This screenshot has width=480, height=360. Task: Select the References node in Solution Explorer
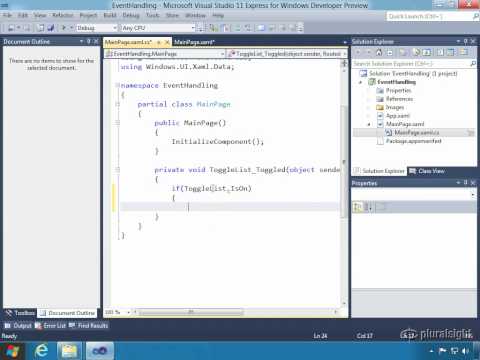[x=399, y=99]
